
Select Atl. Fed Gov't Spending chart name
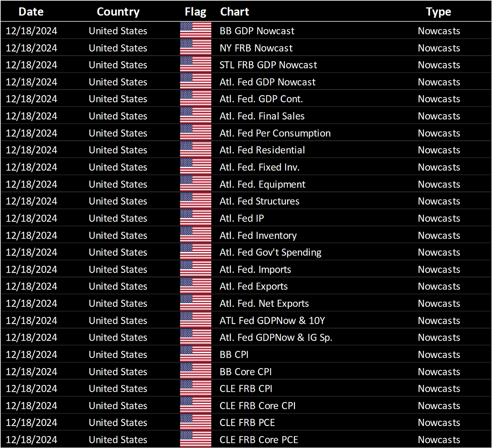tap(271, 252)
